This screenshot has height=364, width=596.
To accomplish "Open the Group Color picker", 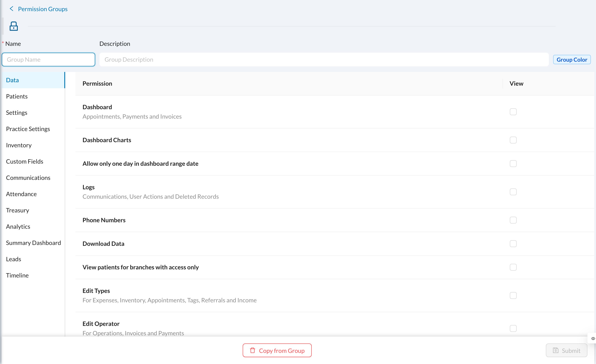I will (572, 60).
